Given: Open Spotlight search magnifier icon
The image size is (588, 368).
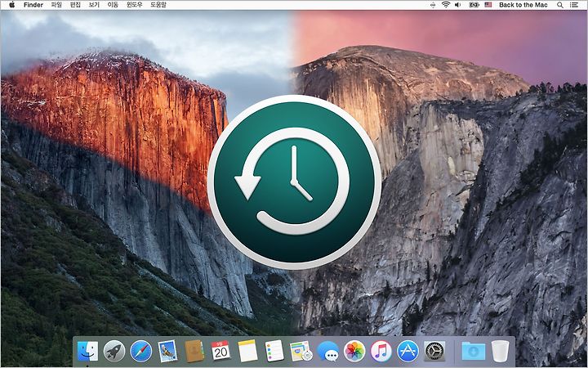Looking at the screenshot, I should pos(560,5).
